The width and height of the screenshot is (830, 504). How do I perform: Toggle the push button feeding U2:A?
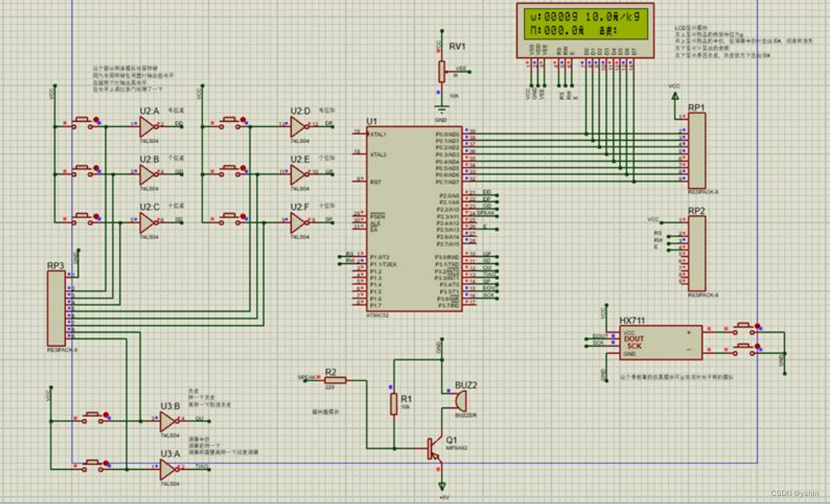[83, 123]
